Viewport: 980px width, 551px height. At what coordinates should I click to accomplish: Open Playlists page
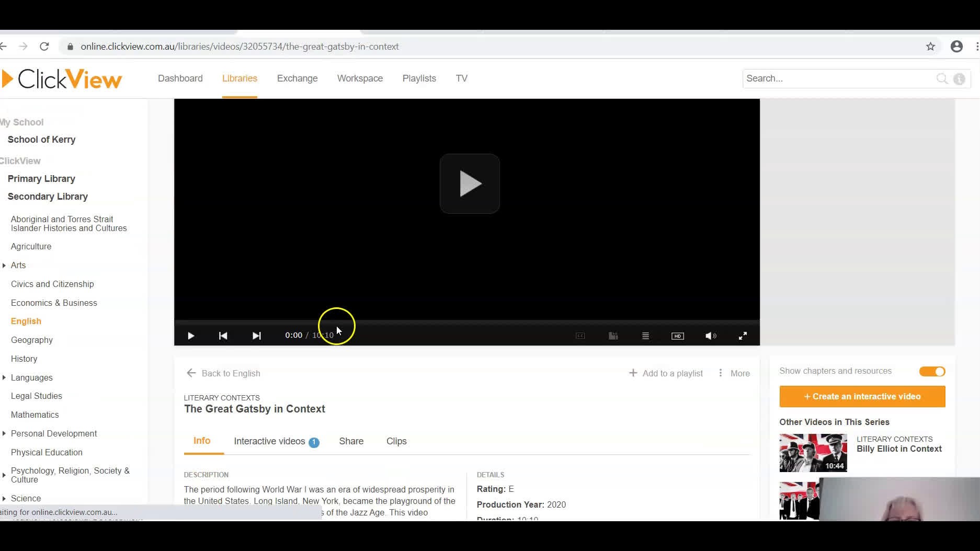[419, 78]
